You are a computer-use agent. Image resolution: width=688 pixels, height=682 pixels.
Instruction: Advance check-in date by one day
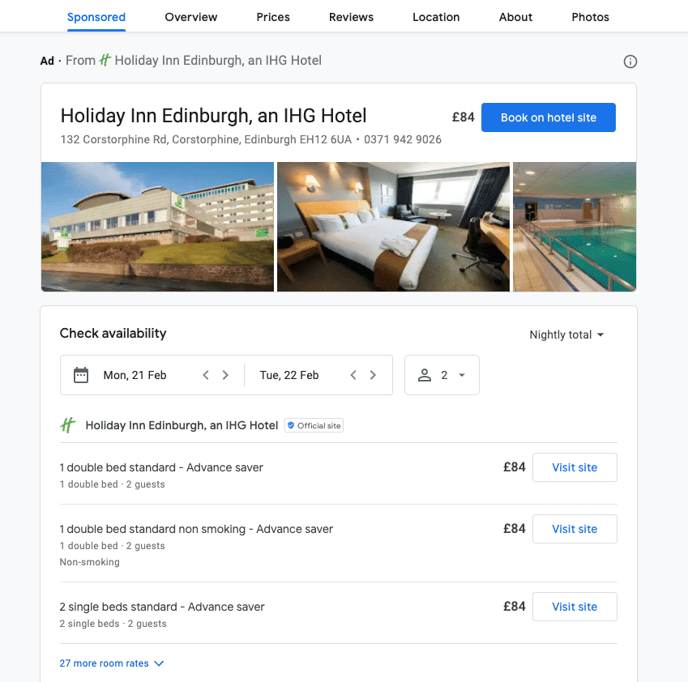[226, 375]
